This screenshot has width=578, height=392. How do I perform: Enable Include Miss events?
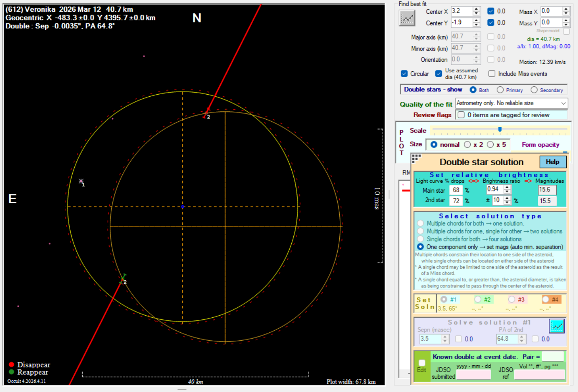(x=492, y=74)
